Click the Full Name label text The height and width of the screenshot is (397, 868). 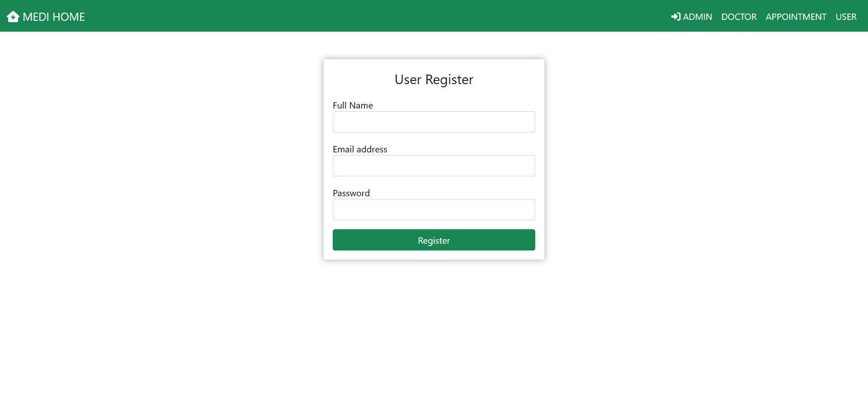(353, 105)
